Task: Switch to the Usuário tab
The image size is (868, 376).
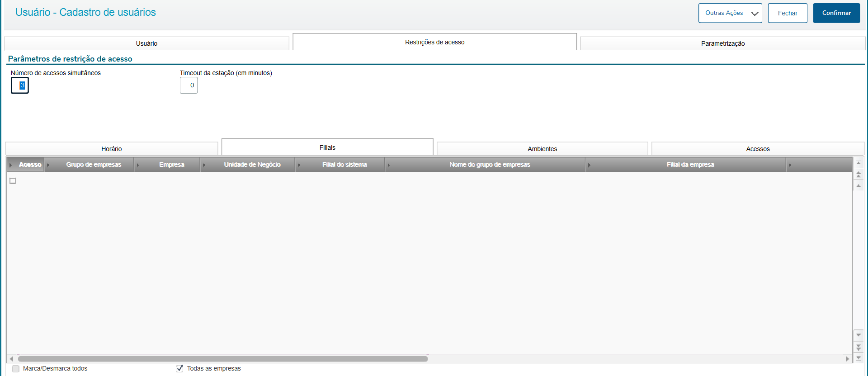Action: point(146,43)
